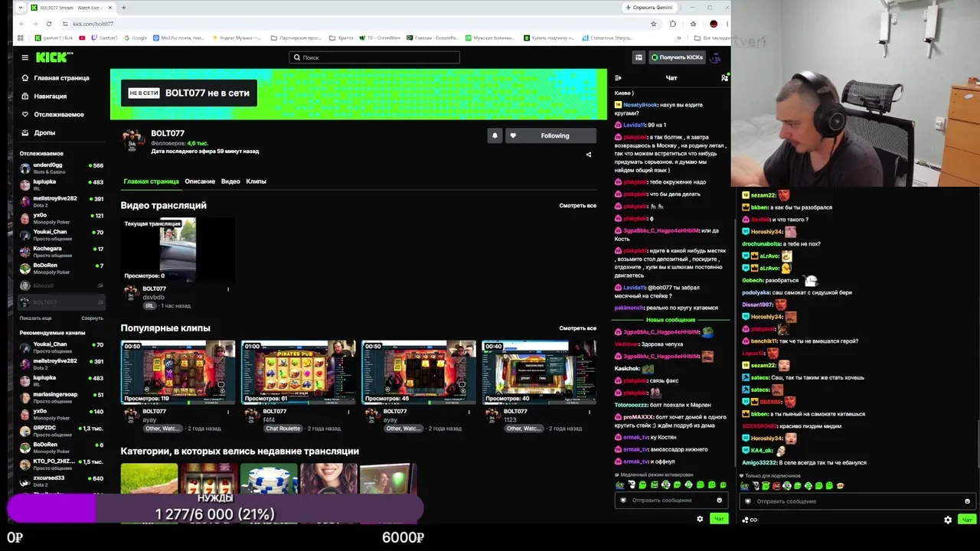Click the Отправить сообщение field in Kick chat

tap(671, 500)
